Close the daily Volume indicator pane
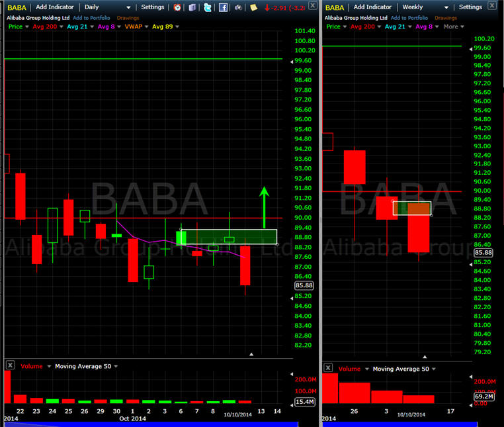Image resolution: width=504 pixels, height=427 pixels. click(x=11, y=365)
